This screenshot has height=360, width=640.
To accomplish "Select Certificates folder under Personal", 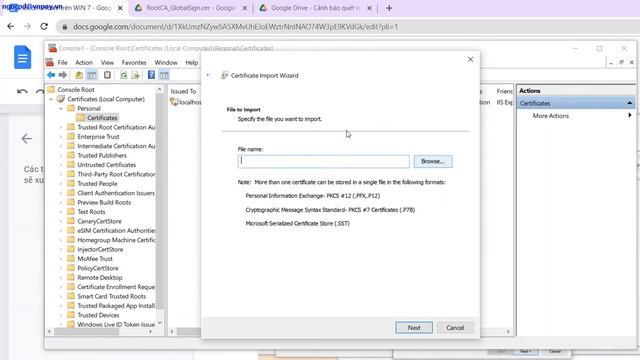I will [102, 118].
